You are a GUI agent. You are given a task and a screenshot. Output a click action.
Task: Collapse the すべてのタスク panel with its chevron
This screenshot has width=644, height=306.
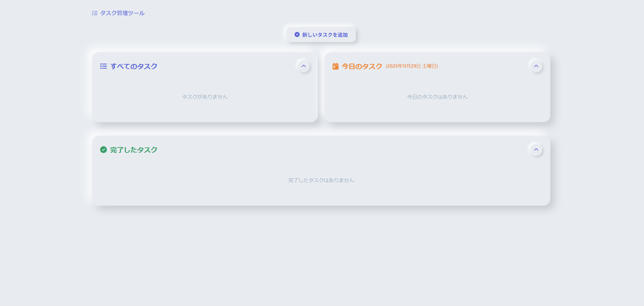(304, 66)
